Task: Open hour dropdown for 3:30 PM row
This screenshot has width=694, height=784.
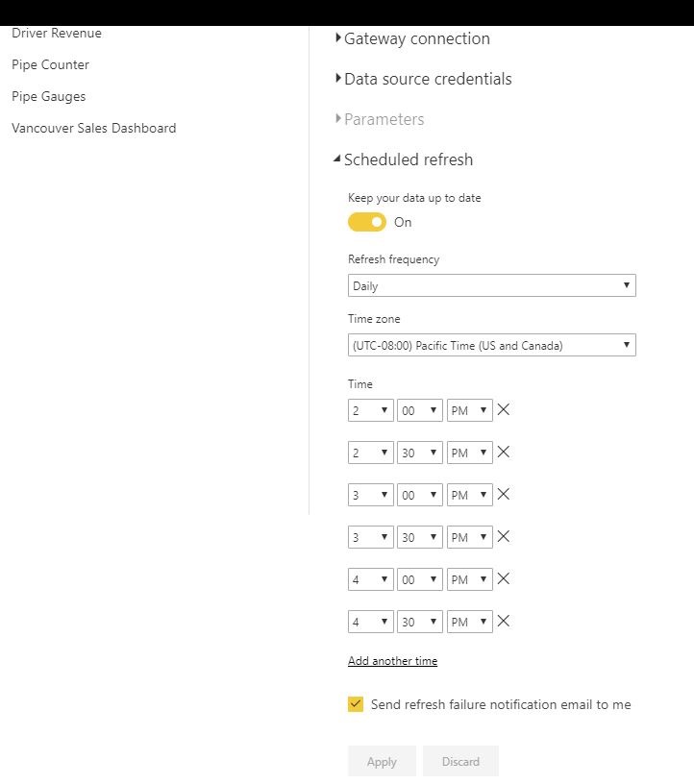Action: click(x=371, y=537)
